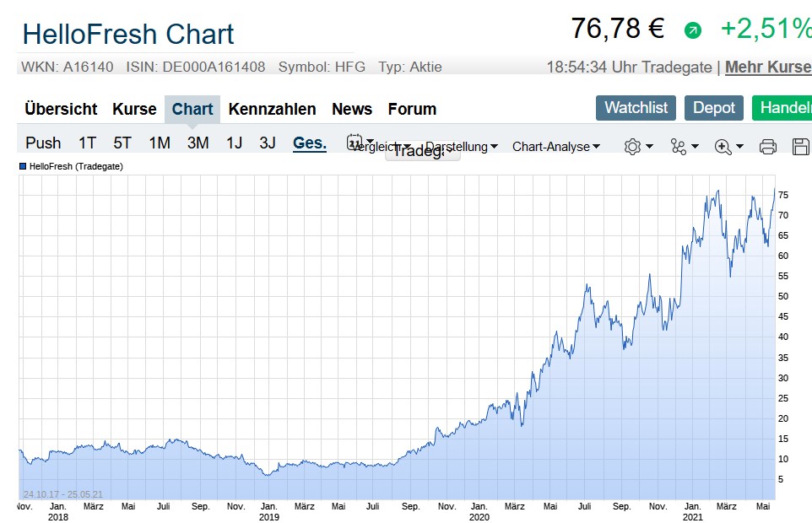Save the chart using the floppy disk icon
812x523 pixels.
(801, 147)
